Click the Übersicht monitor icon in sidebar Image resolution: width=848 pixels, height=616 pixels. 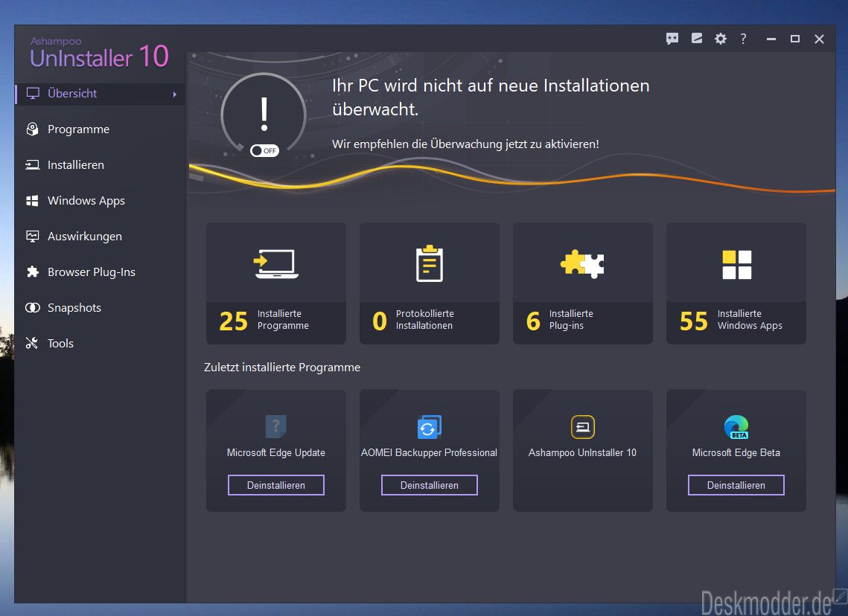tap(33, 94)
